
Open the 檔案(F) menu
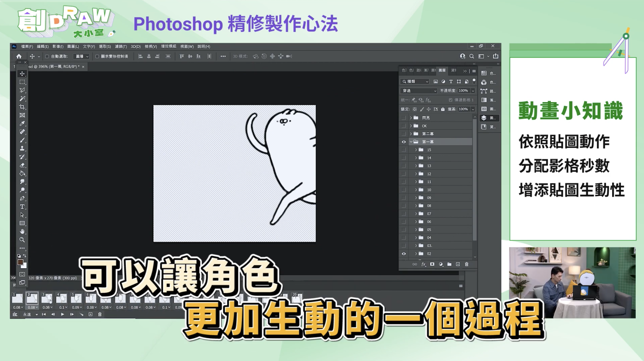(27, 47)
